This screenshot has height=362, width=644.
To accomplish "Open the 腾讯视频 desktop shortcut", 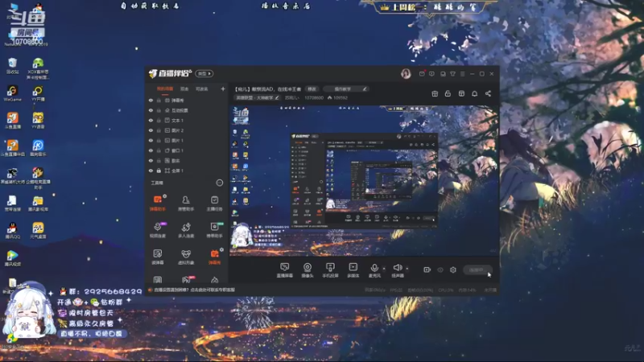I will tap(12, 258).
